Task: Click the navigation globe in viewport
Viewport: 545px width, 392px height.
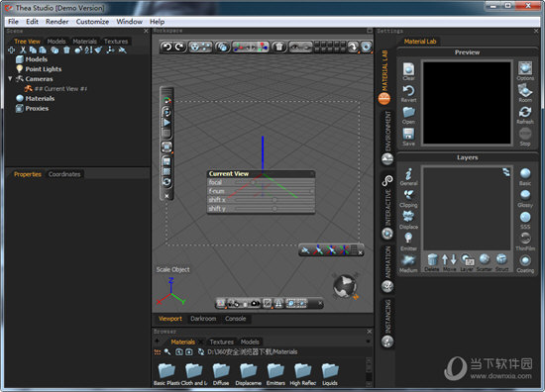Action: coord(345,286)
